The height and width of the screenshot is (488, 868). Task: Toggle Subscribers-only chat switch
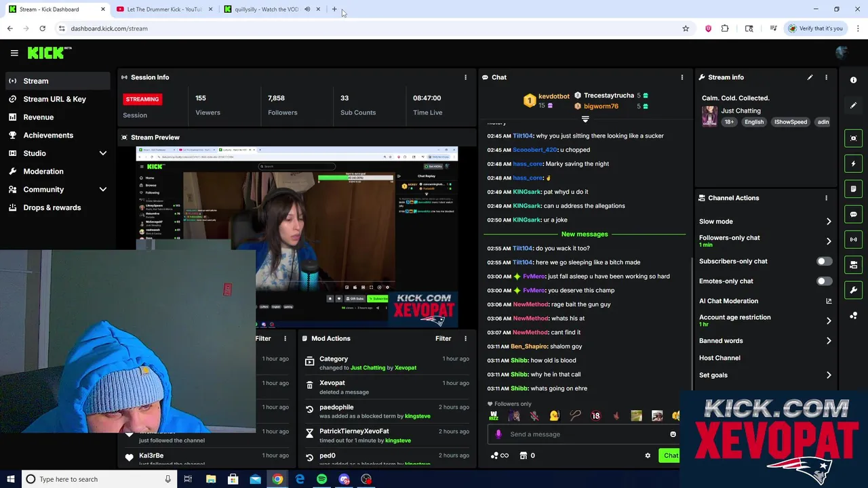click(824, 261)
